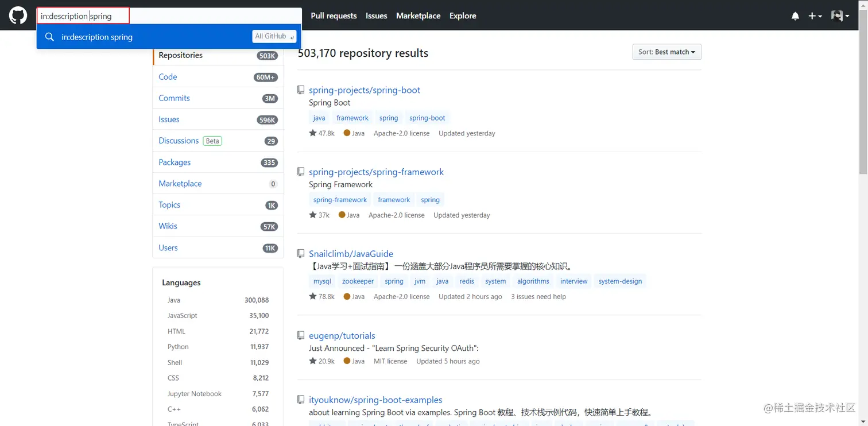Screen dimensions: 868x426
Task: Go to Issues in the top navigation
Action: coord(376,16)
